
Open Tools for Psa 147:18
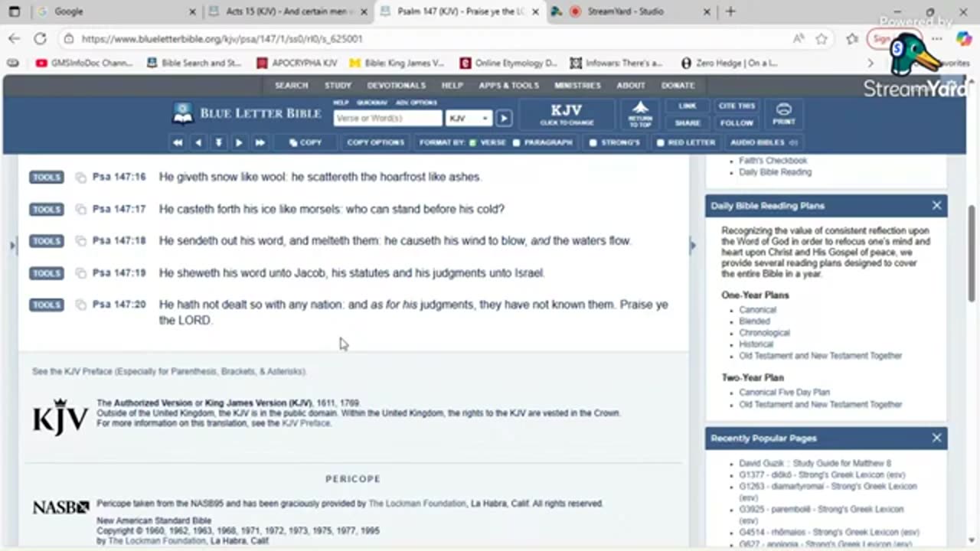pyautogui.click(x=46, y=241)
